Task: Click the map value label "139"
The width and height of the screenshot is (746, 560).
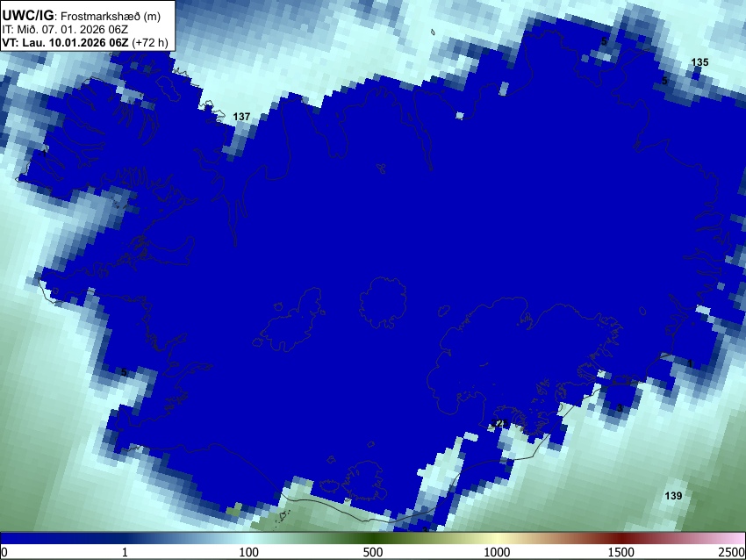Action: [673, 496]
